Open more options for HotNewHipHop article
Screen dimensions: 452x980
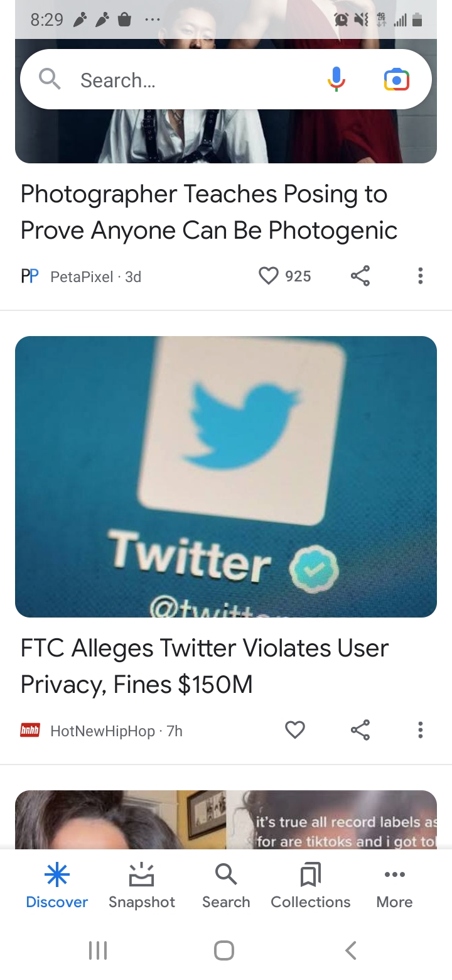(x=420, y=730)
